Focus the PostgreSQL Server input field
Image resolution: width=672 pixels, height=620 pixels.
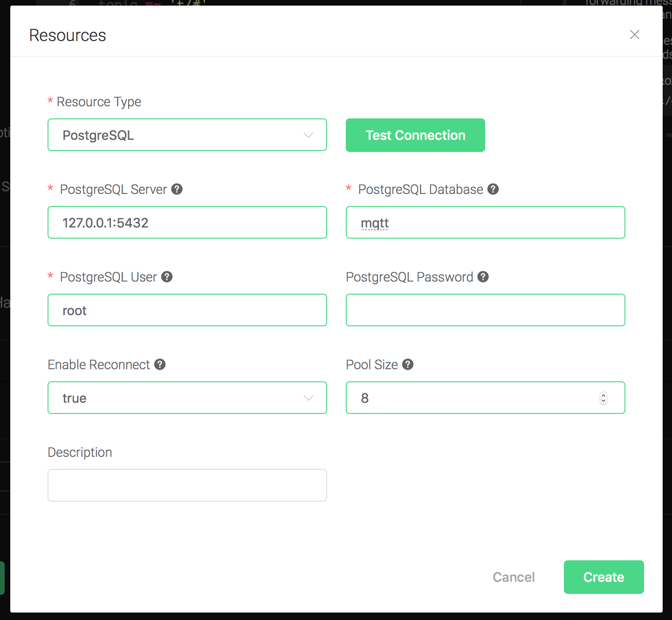pos(187,222)
